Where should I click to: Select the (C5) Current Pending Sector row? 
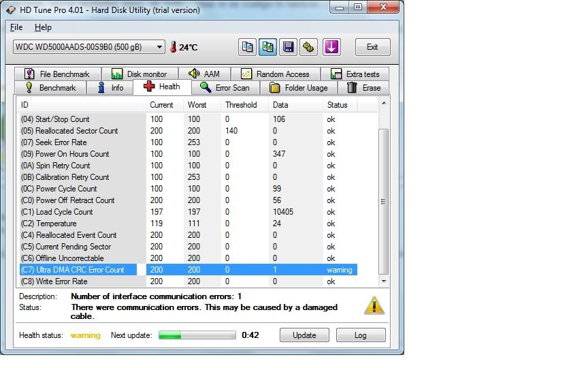(x=188, y=247)
